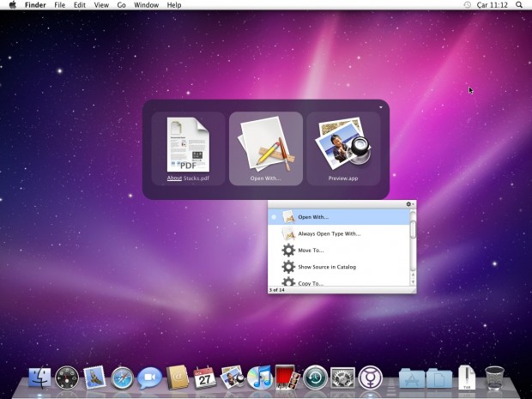The height and width of the screenshot is (399, 532).
Task: Open the Edit menu
Action: 80,5
